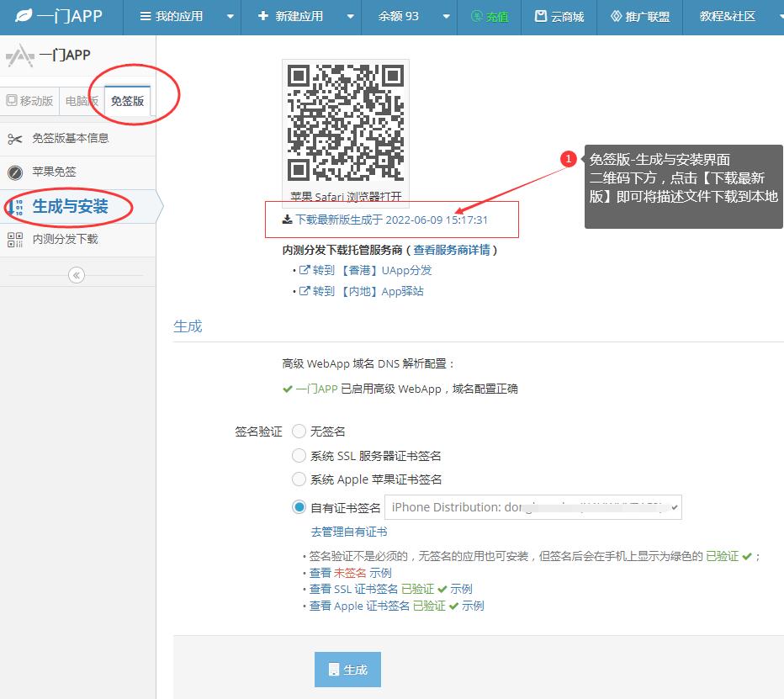The height and width of the screenshot is (699, 784).
Task: Click the 推广联盟 diamond icon
Action: coord(617,17)
